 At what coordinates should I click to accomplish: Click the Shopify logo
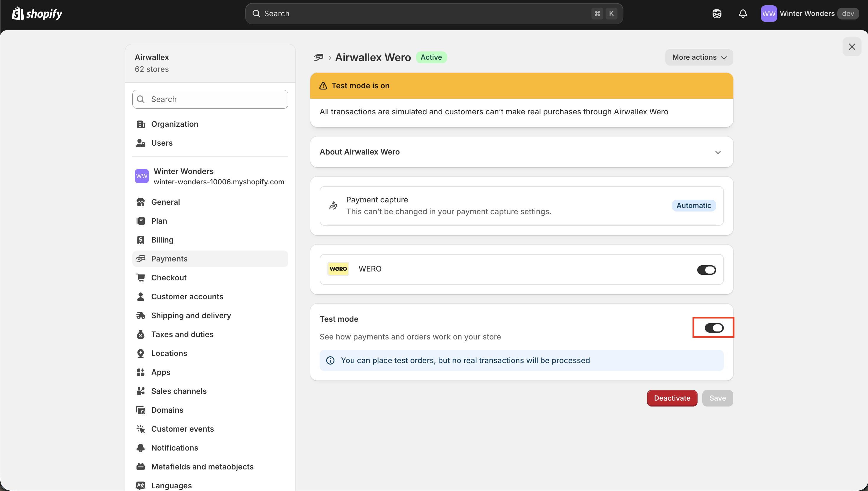(37, 14)
